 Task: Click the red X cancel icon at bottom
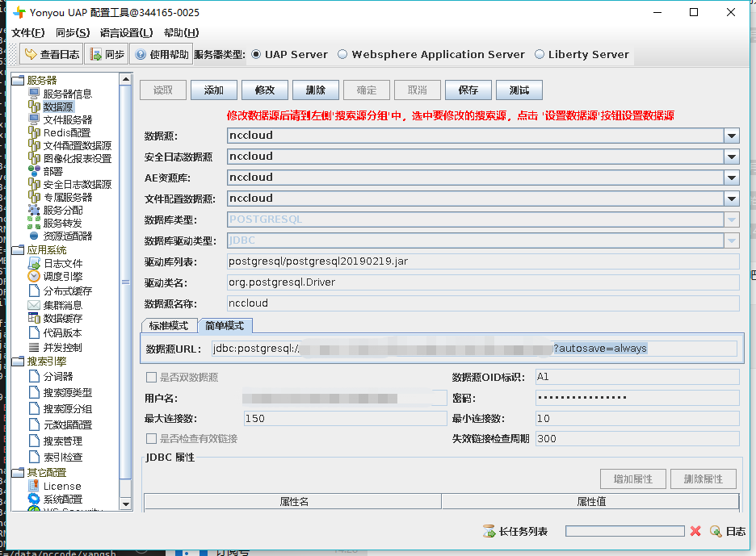(x=695, y=531)
